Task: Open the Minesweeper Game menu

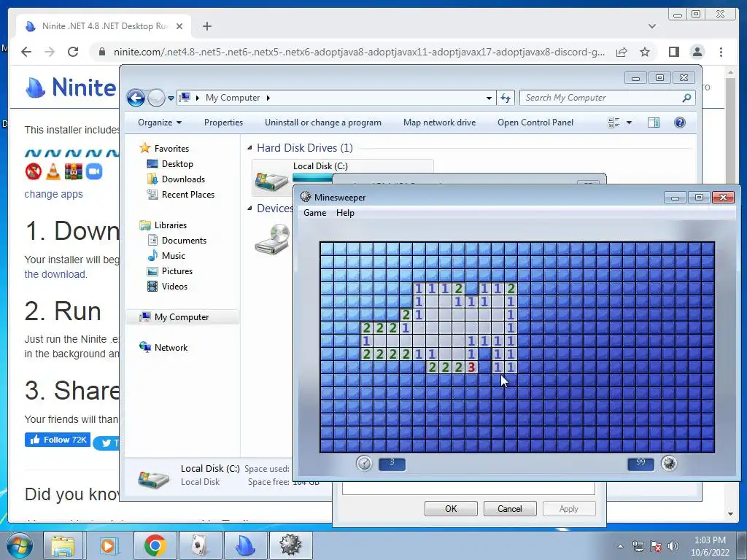Action: click(315, 213)
